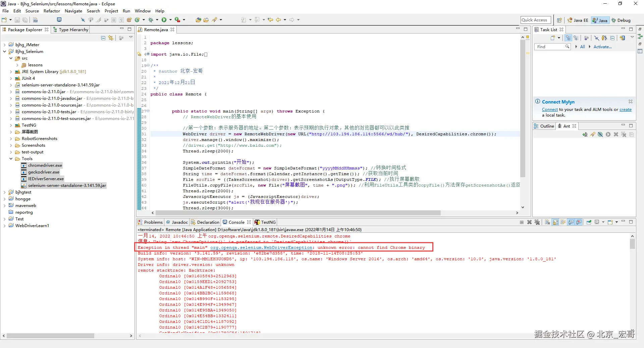Click Display Selected Console monitor icon
Viewport: 644px width, 348px height.
point(597,222)
